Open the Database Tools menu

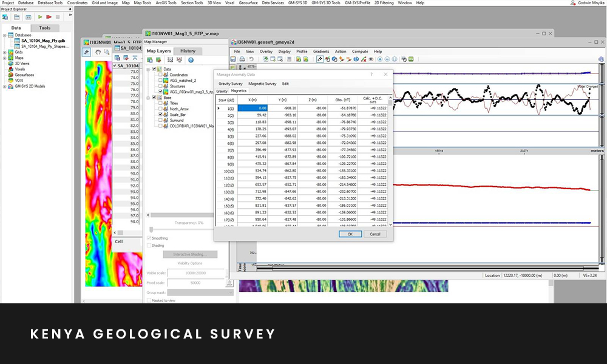click(50, 2)
